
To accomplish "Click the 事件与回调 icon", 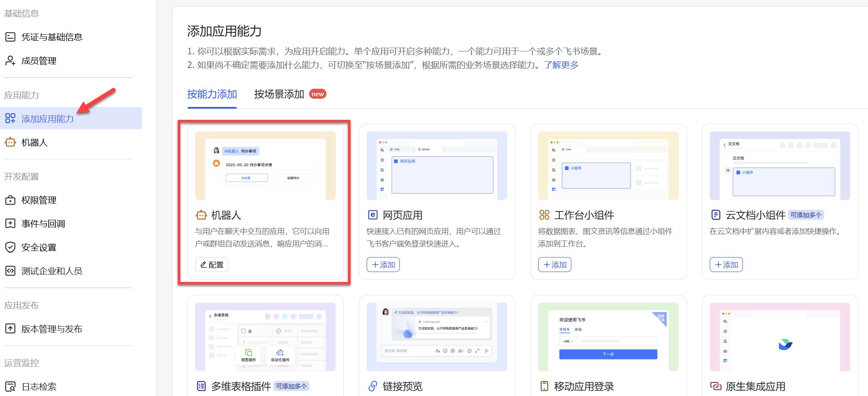I will [10, 224].
